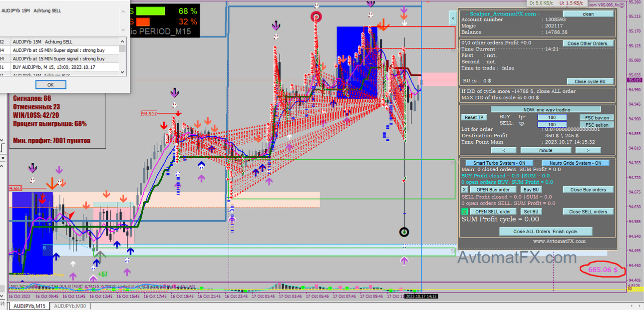Click the 'Sell BU' button
The width and height of the screenshot is (644, 310).
pos(531,212)
